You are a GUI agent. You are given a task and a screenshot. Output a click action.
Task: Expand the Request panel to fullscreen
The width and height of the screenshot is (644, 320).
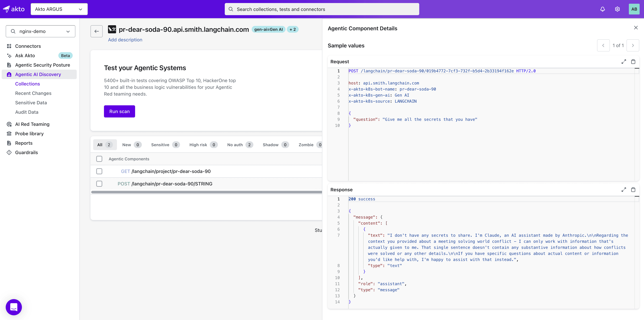point(623,62)
